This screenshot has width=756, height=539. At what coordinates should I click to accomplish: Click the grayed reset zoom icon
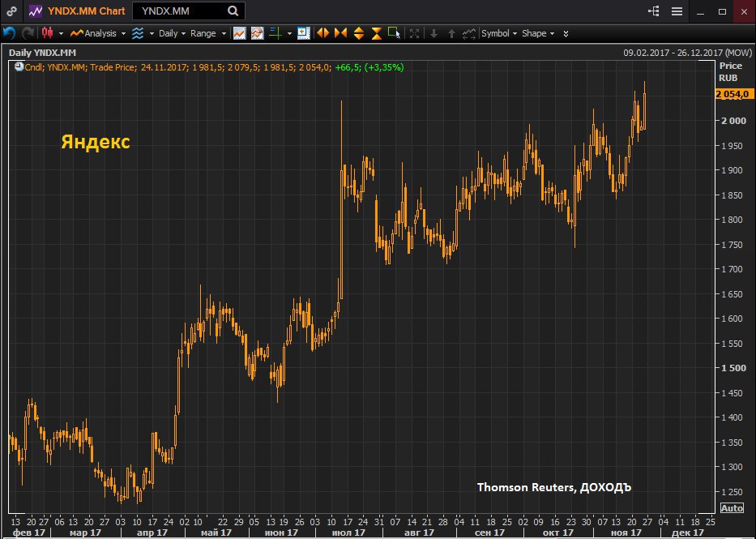[x=414, y=33]
